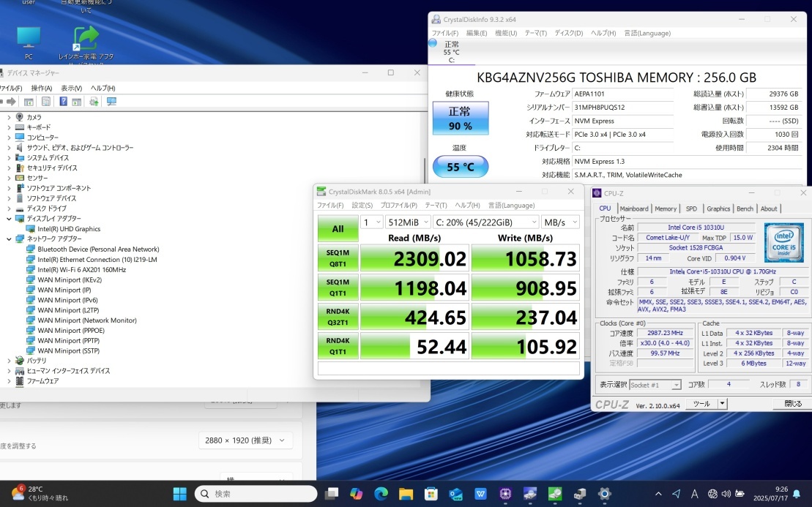Click the forward arrow in Device Manager toolbar
Image resolution: width=812 pixels, height=507 pixels.
tap(11, 102)
